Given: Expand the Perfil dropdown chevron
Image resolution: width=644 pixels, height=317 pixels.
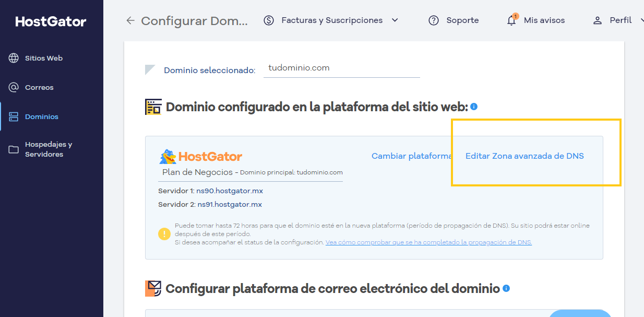Looking at the screenshot, I should [641, 20].
